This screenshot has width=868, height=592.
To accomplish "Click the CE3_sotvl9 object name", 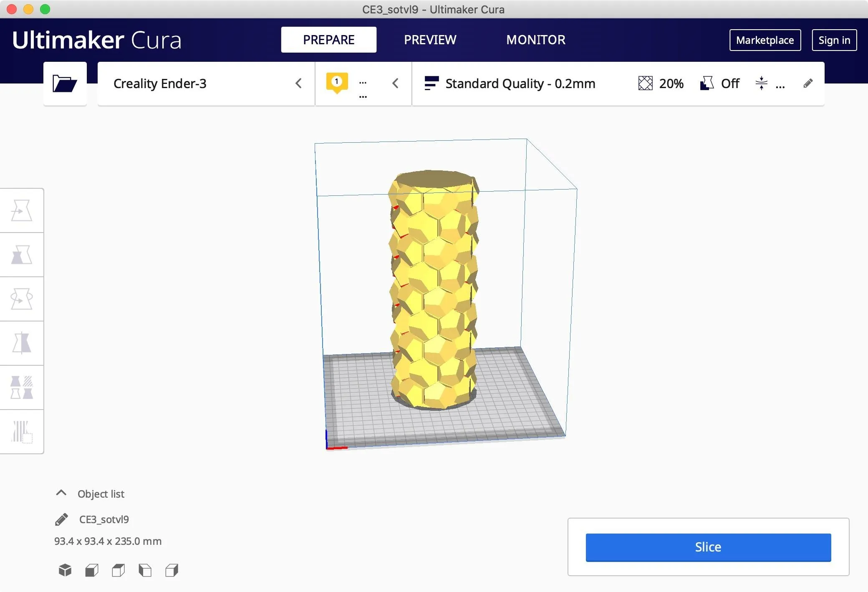I will [x=104, y=519].
